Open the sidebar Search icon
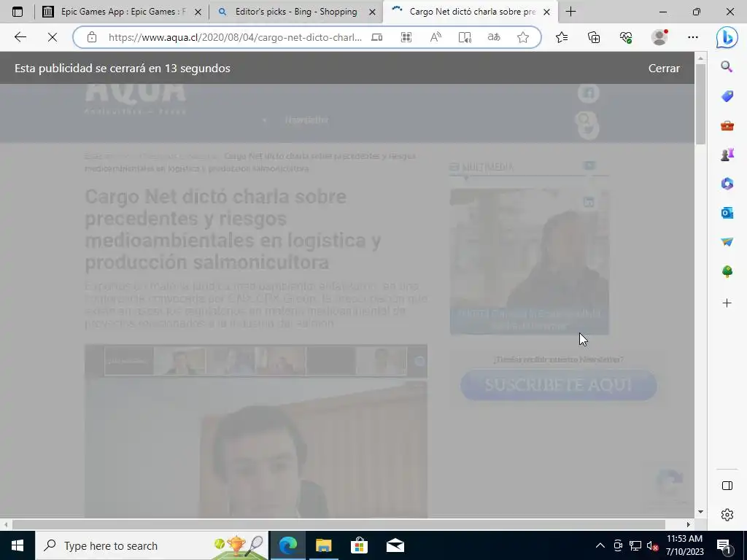The width and height of the screenshot is (747, 560). 727,66
